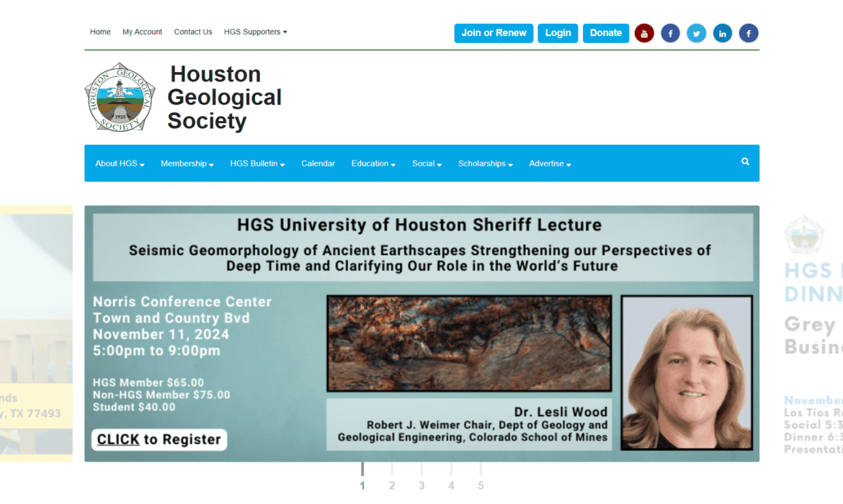This screenshot has height=504, width=843.
Task: Click the Join or Renew button
Action: click(x=494, y=33)
